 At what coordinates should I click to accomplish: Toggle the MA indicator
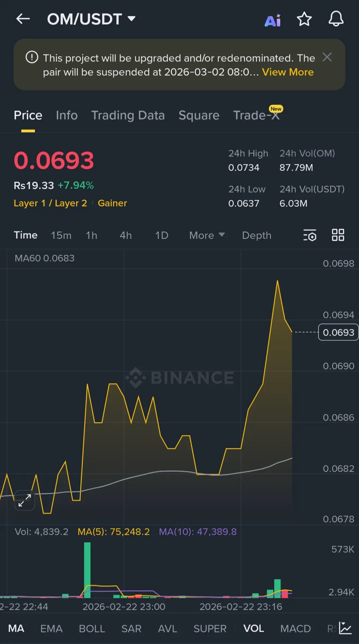[16, 628]
